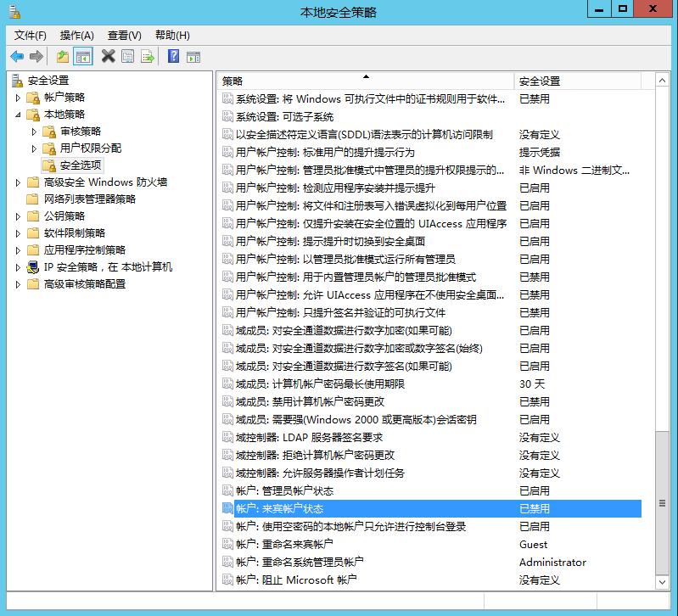The image size is (678, 616).
Task: Click the 审核策略 folder icon
Action: coord(49,132)
